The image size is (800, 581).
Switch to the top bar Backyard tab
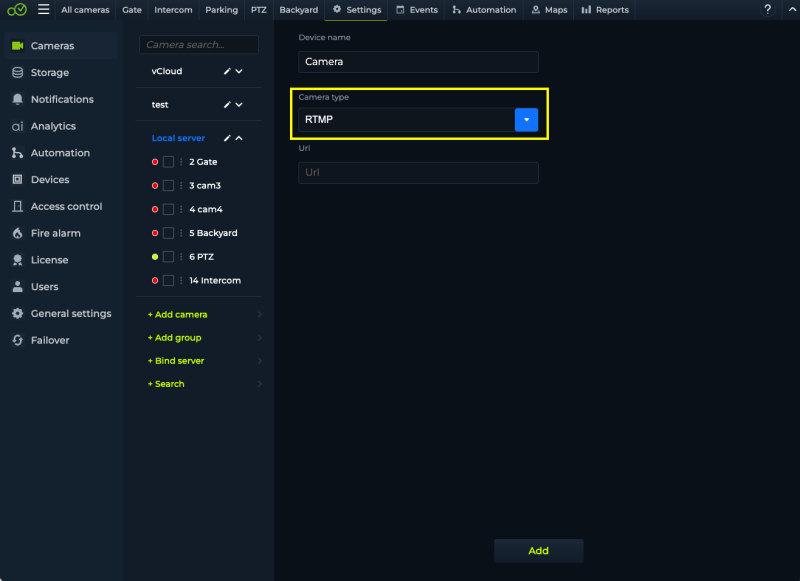(298, 10)
